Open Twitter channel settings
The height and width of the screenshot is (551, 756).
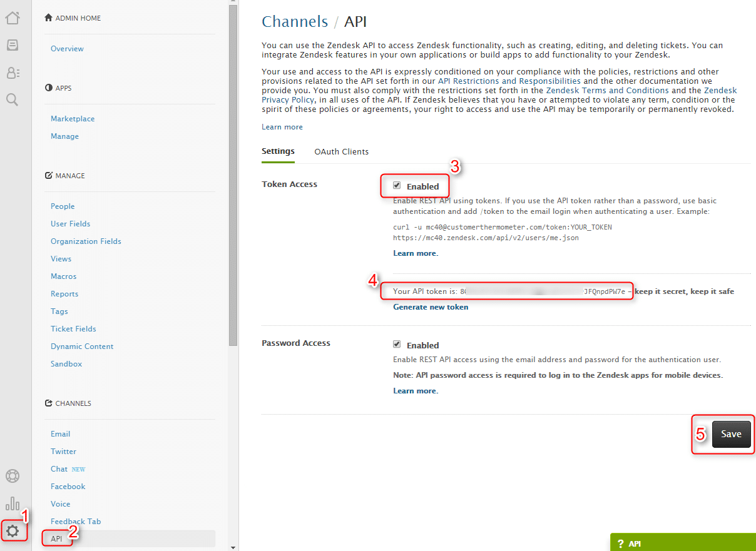point(63,452)
